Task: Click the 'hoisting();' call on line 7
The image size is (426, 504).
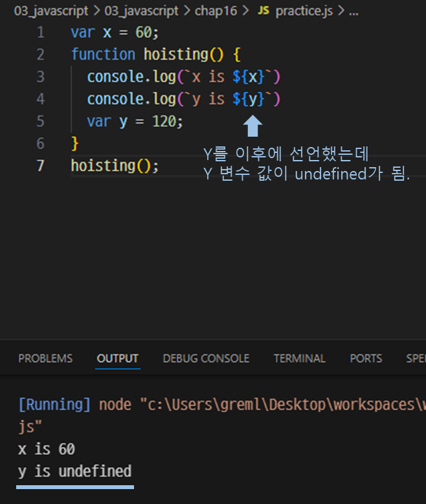Action: 115,166
